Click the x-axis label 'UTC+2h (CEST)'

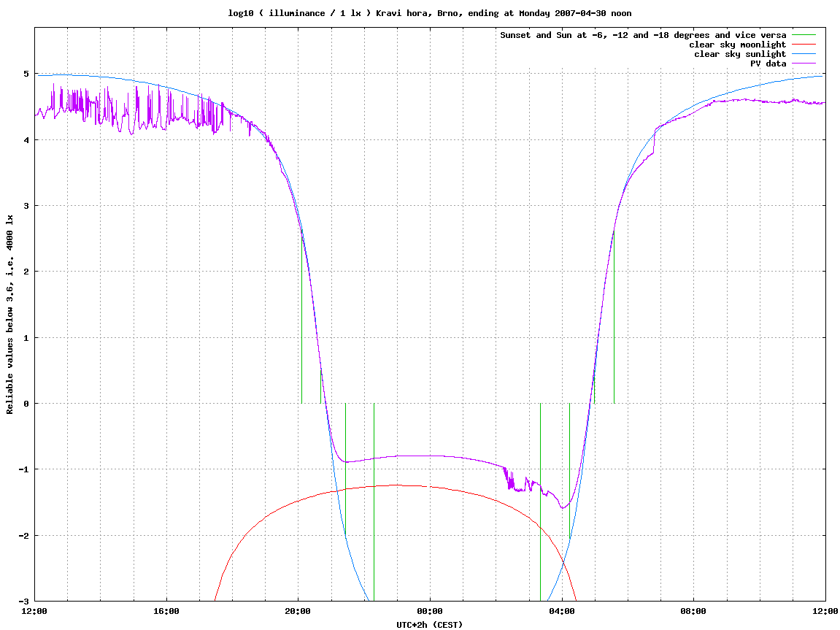[430, 625]
